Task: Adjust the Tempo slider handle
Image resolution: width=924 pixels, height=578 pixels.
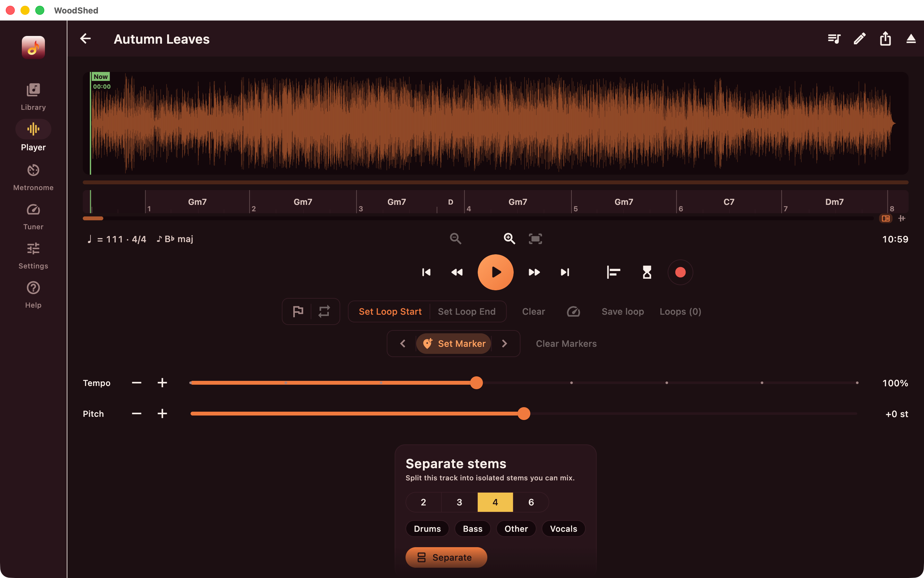Action: click(x=476, y=383)
